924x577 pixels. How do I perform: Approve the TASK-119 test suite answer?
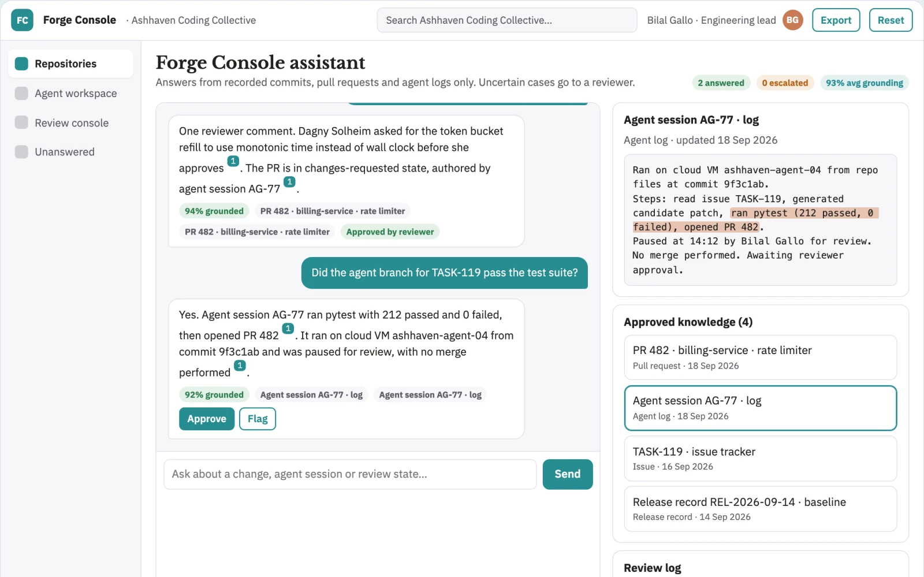point(207,419)
